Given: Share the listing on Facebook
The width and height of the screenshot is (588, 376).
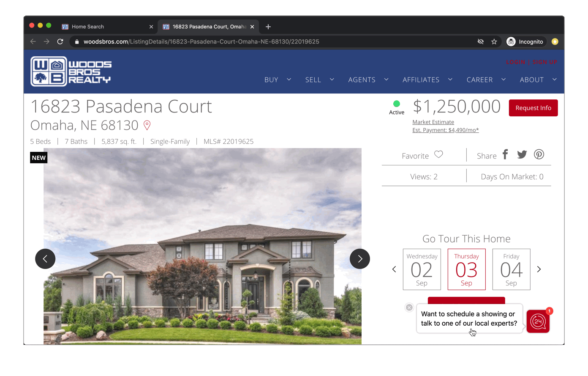Looking at the screenshot, I should click(505, 154).
